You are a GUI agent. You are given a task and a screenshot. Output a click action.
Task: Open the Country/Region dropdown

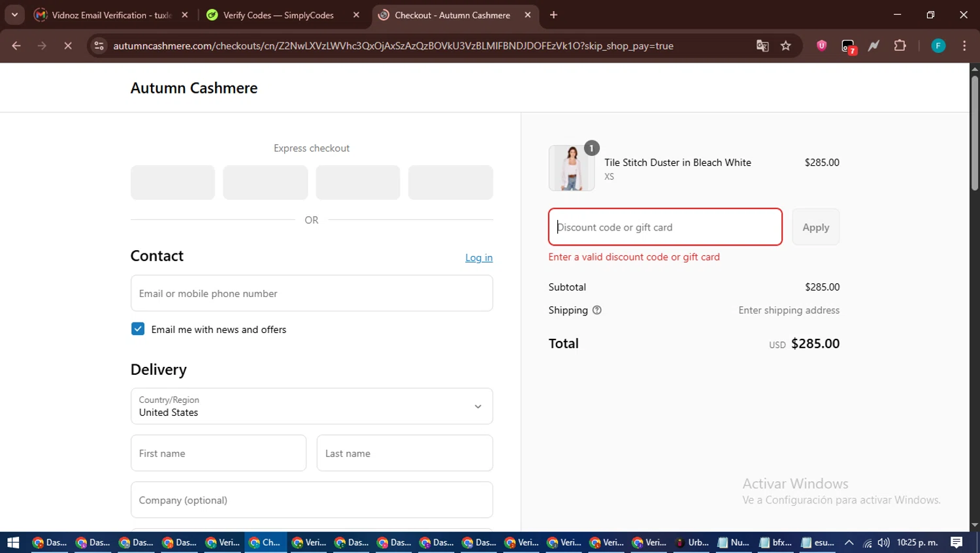(312, 406)
